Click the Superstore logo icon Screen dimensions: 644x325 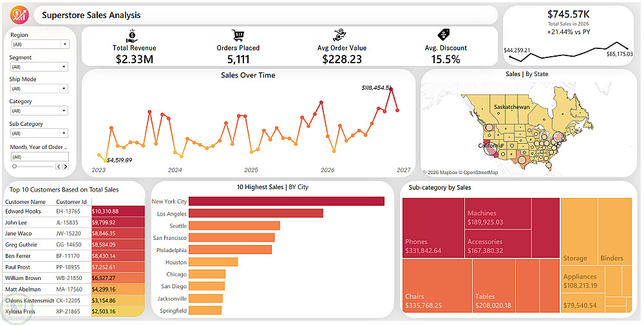click(19, 15)
